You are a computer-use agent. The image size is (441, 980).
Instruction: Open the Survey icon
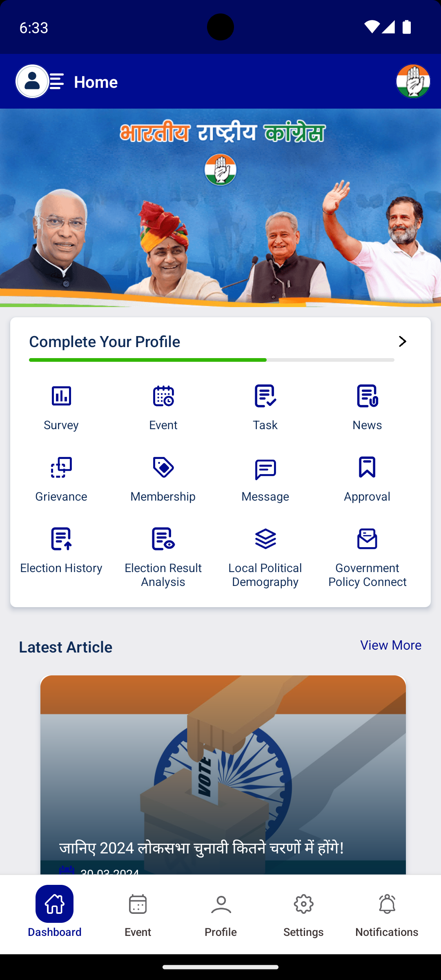point(61,396)
